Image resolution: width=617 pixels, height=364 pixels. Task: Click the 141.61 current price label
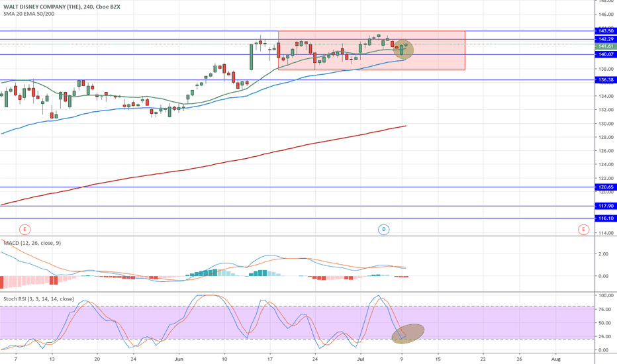point(606,46)
